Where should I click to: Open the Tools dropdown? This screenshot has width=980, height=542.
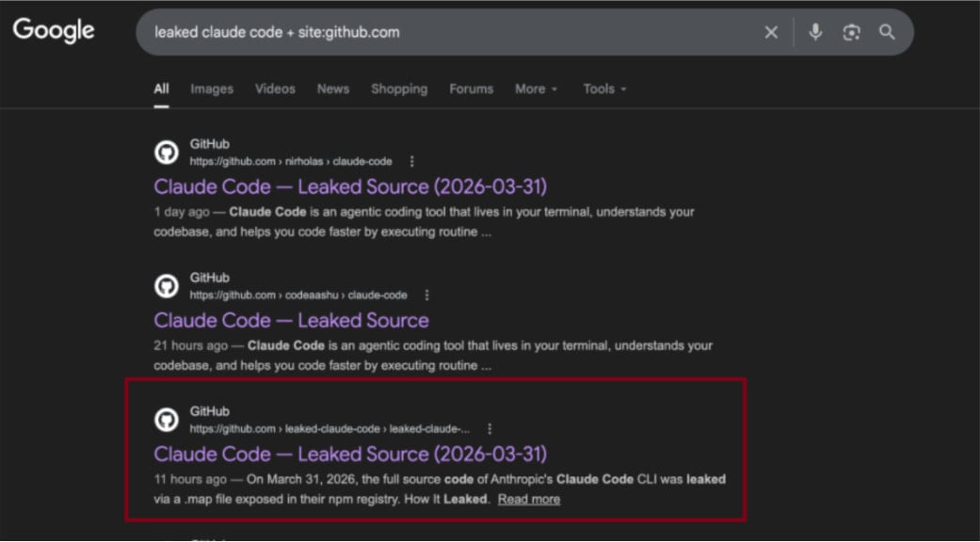coord(603,88)
